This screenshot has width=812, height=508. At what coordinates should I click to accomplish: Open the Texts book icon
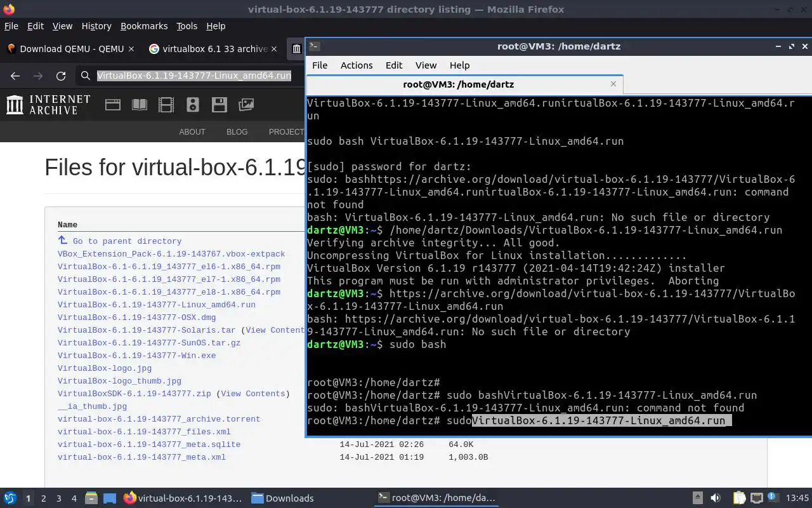pos(140,105)
